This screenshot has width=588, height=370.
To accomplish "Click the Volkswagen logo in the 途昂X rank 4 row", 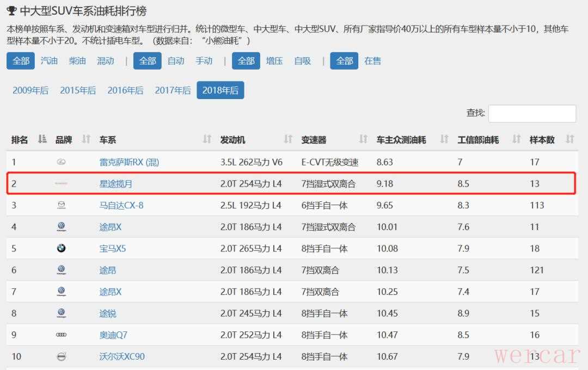I will tap(61, 227).
